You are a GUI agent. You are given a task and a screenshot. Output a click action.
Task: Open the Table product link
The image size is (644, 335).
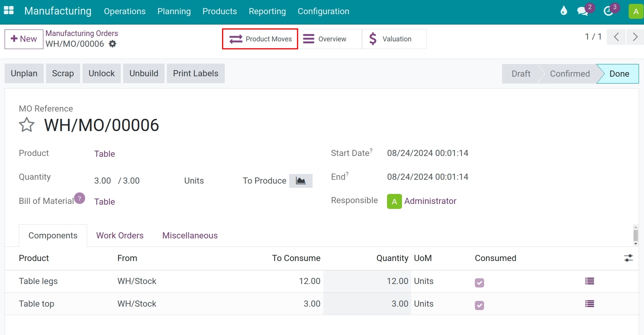point(105,154)
